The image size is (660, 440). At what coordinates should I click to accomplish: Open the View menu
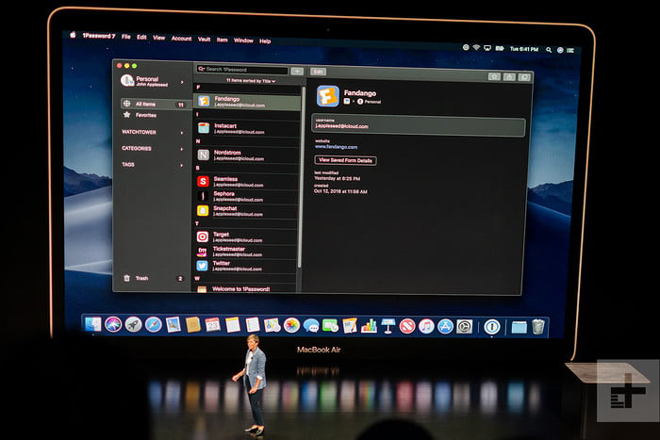[159, 38]
